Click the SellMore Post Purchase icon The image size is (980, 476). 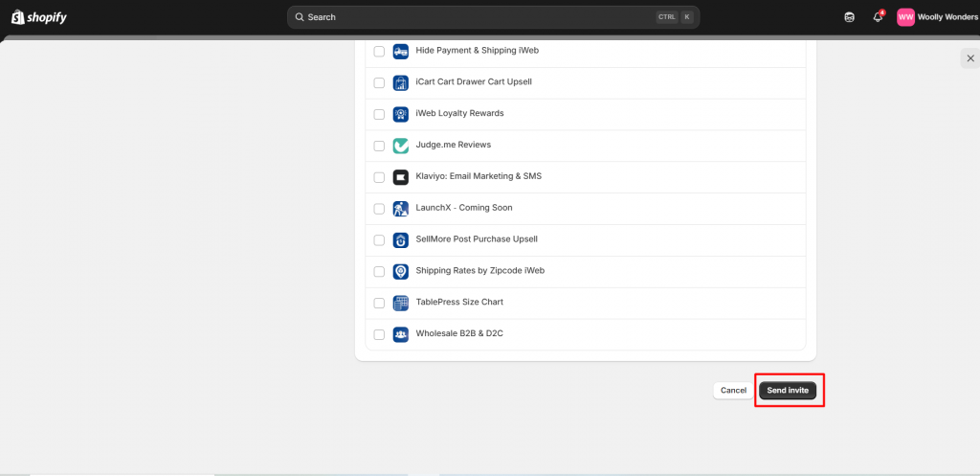coord(401,239)
